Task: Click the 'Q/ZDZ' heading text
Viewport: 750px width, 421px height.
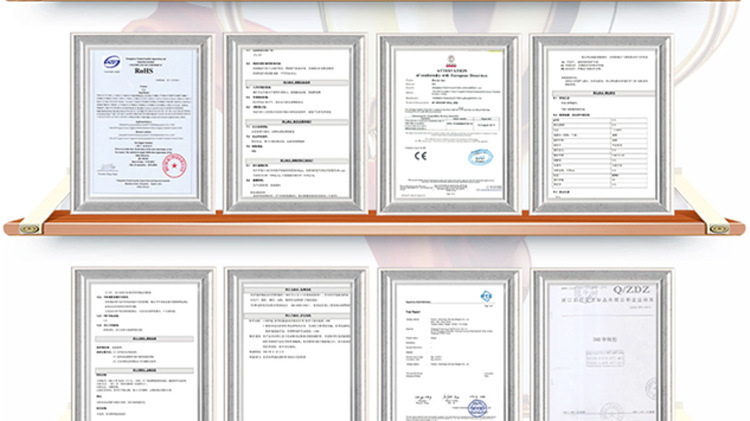Action: (631, 290)
